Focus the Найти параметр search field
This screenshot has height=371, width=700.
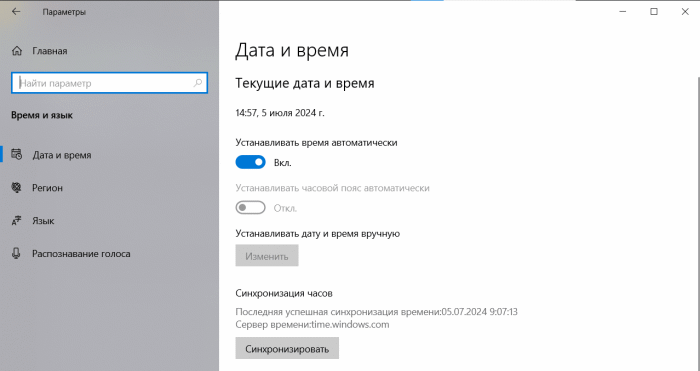coord(109,83)
